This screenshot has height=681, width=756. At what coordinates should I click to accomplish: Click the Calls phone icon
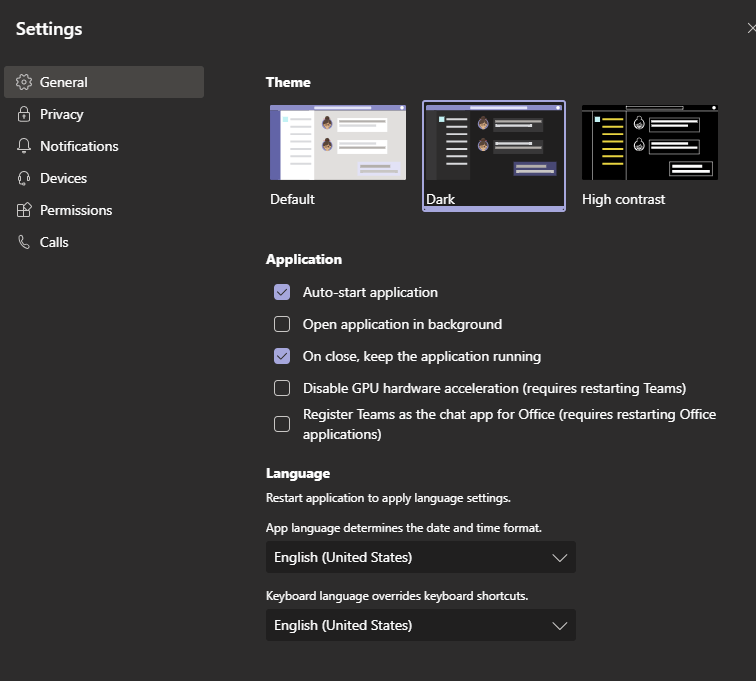[x=24, y=242]
